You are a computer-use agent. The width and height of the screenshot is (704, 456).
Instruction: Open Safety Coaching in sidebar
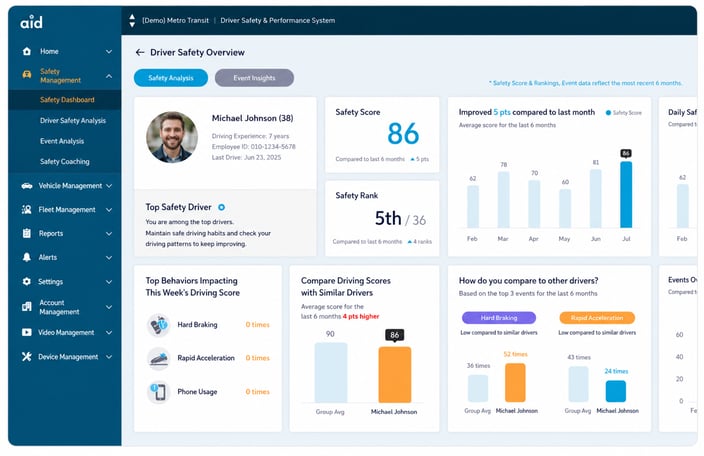65,162
